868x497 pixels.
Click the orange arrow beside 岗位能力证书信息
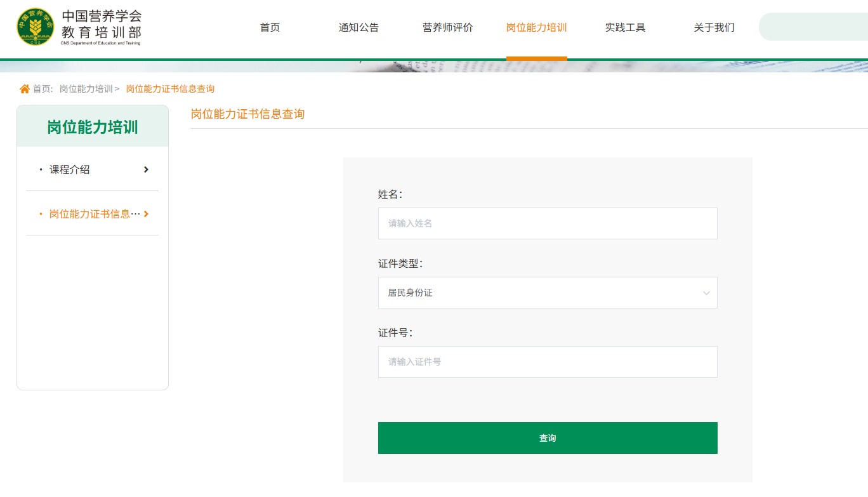coord(146,214)
